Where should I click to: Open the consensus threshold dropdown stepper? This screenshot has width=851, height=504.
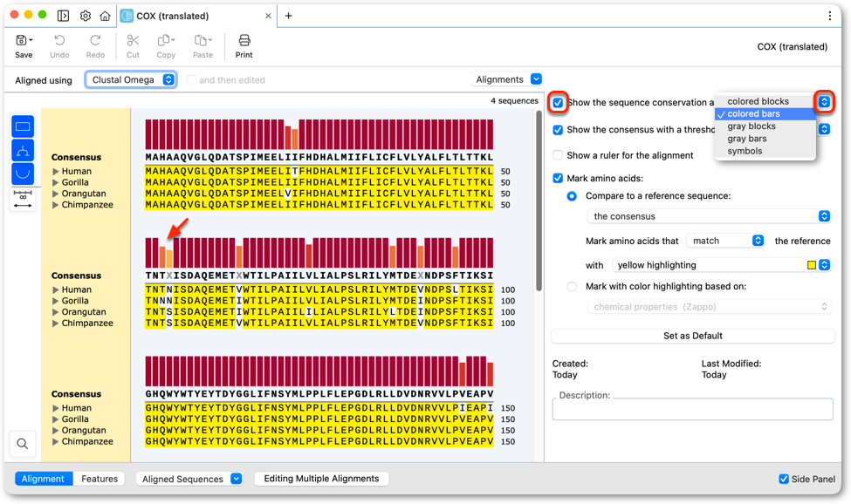coord(825,129)
